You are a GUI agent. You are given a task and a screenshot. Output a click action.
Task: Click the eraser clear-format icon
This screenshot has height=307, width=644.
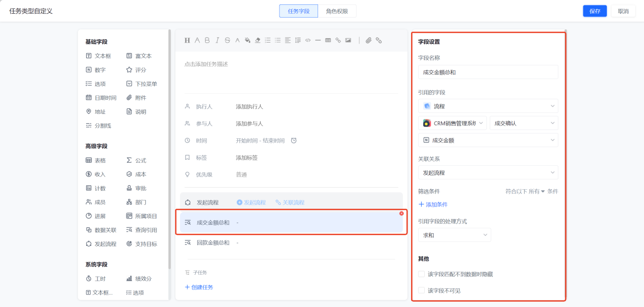click(257, 41)
